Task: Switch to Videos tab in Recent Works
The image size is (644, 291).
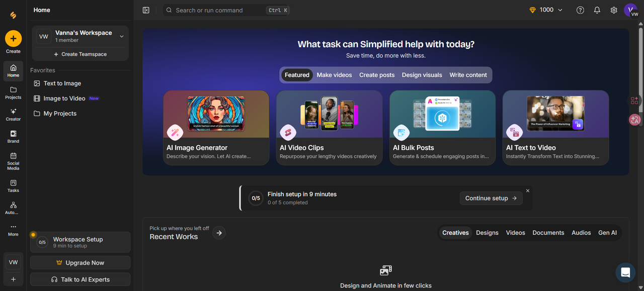Action: (x=515, y=233)
